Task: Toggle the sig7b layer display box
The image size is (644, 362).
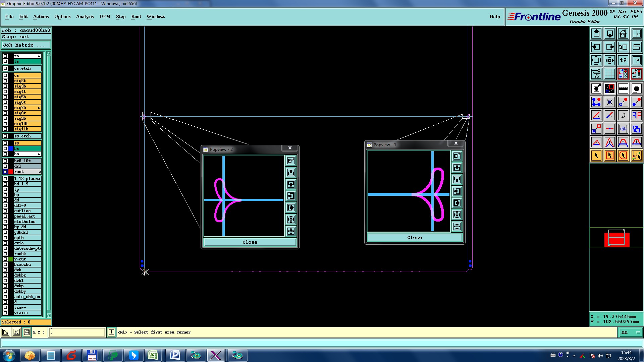Action: coord(5,108)
